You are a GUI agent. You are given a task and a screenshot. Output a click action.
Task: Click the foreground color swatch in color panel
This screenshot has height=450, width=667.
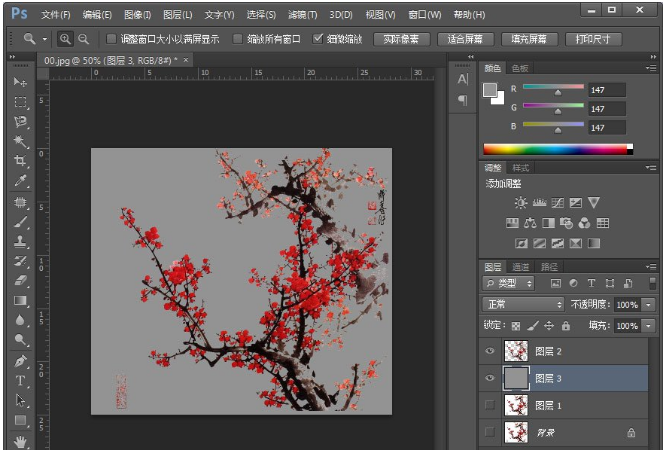tap(490, 89)
